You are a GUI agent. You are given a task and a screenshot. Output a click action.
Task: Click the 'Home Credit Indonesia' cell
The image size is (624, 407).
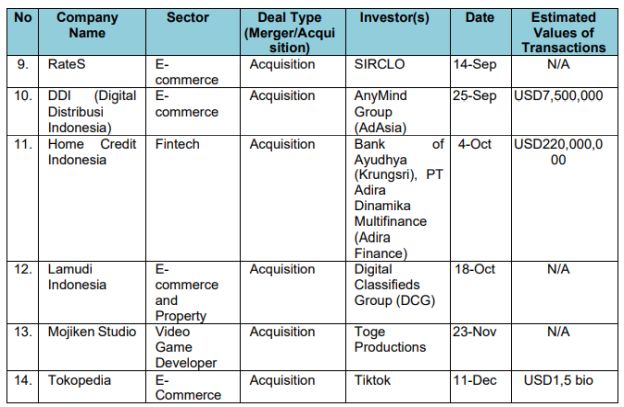pyautogui.click(x=92, y=152)
